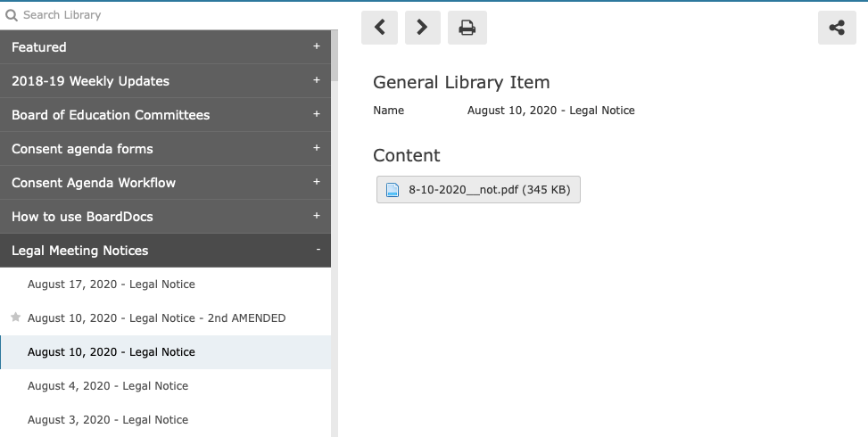Click the PDF file icon for 8-10-2020__not.pdf
This screenshot has width=868, height=437.
click(392, 190)
